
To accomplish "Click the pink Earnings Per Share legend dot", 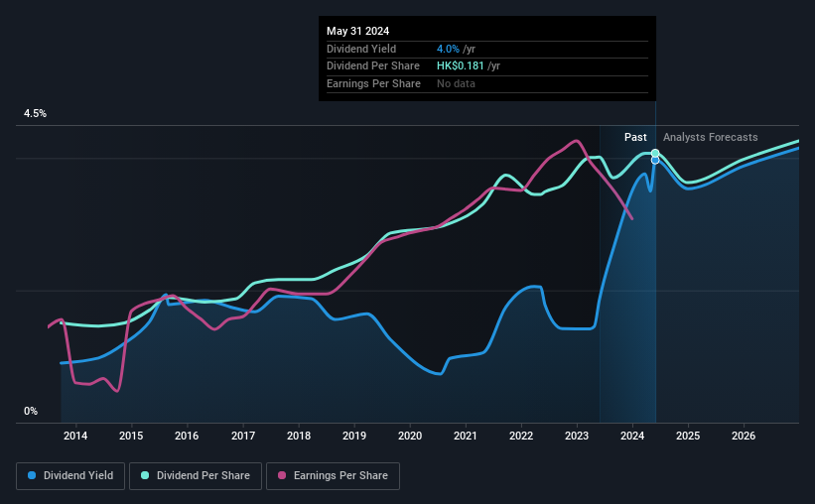I will click(282, 475).
